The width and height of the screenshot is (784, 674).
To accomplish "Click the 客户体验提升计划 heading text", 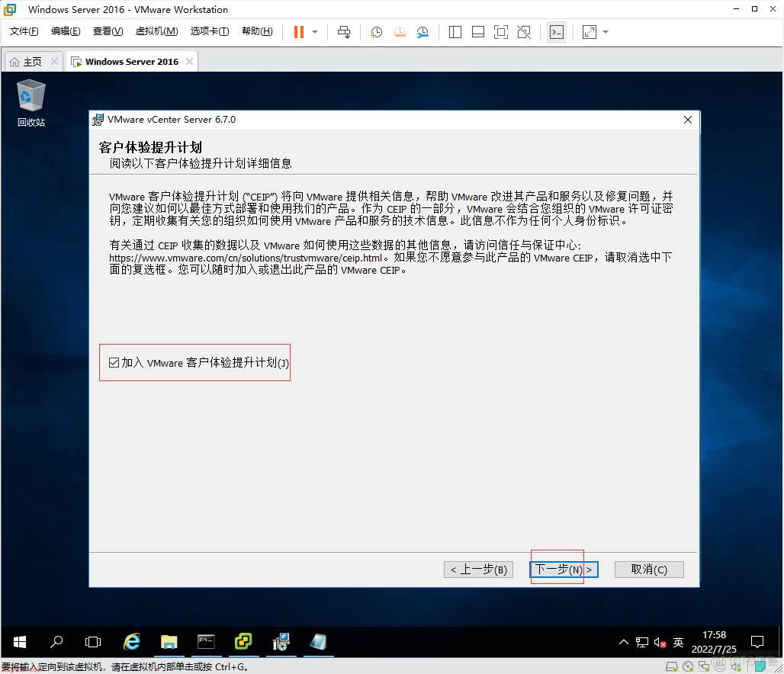I will click(150, 147).
